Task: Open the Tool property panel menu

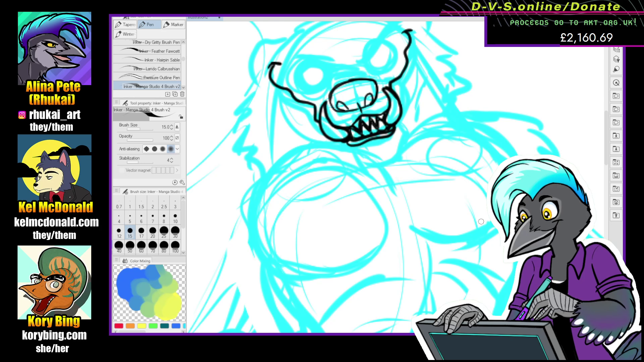Action: tap(116, 103)
